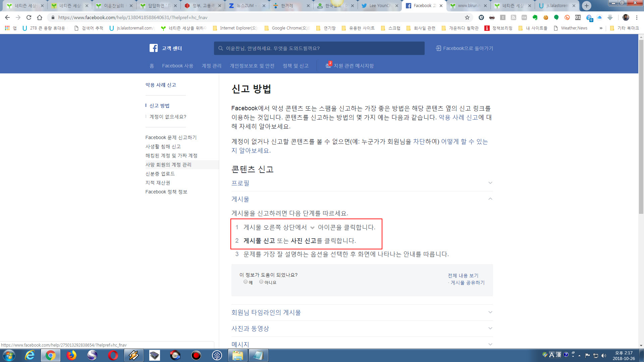Expand 회원님 타임라인의 게시물 section
Image resolution: width=644 pixels, height=362 pixels.
pos(362,312)
